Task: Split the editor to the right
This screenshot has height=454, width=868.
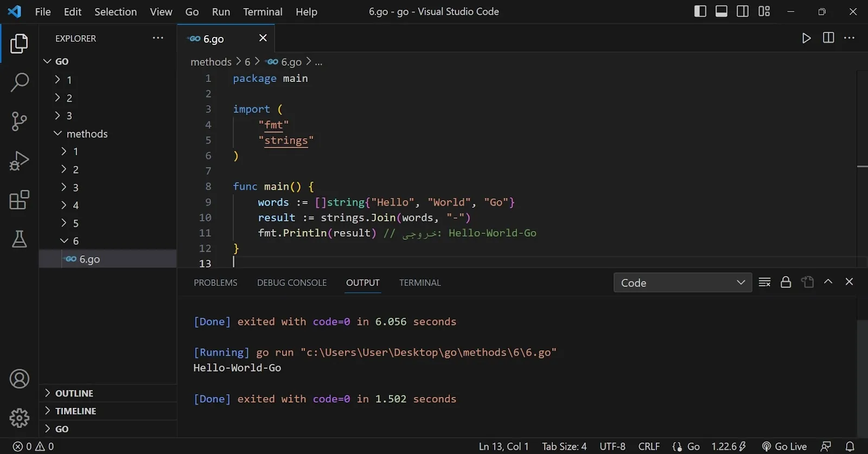Action: point(828,38)
